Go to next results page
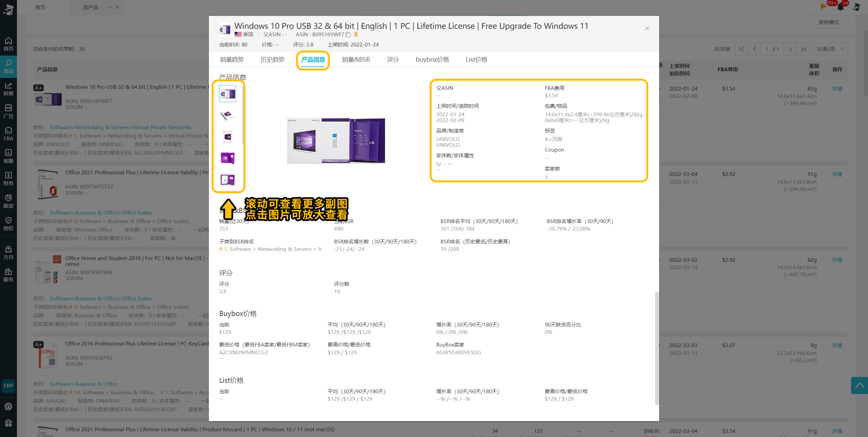868x437 pixels. (x=790, y=49)
